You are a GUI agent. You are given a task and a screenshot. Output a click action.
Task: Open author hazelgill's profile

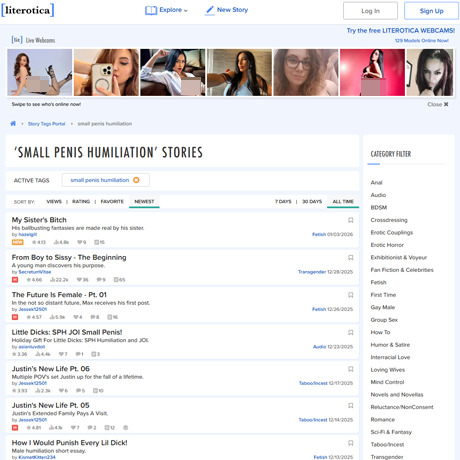27,235
